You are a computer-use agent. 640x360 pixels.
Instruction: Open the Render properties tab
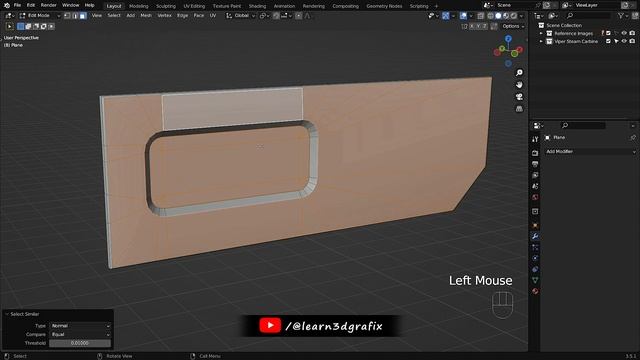535,153
